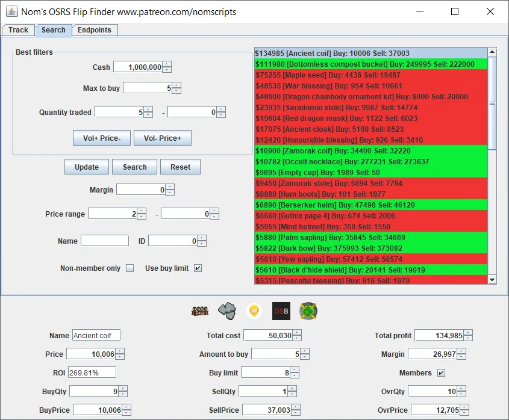Click the results list scrollbar thumb
This screenshot has height=420, width=509.
[493, 103]
